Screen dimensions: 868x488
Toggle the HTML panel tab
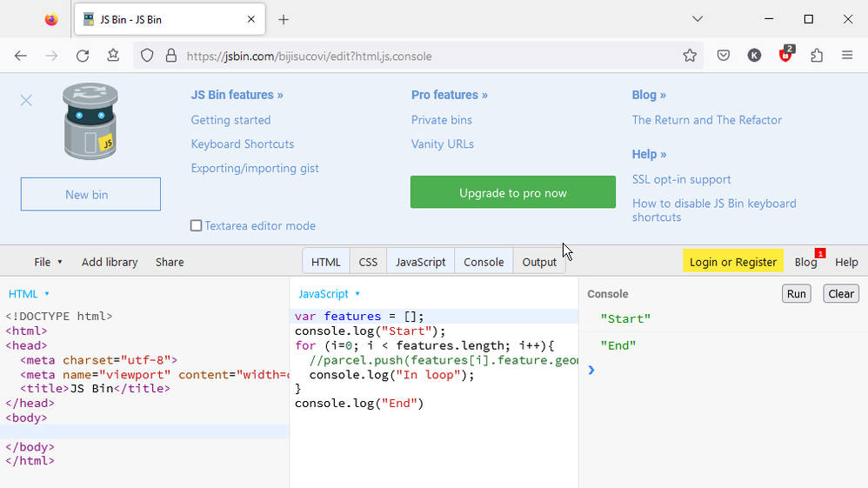tap(325, 262)
